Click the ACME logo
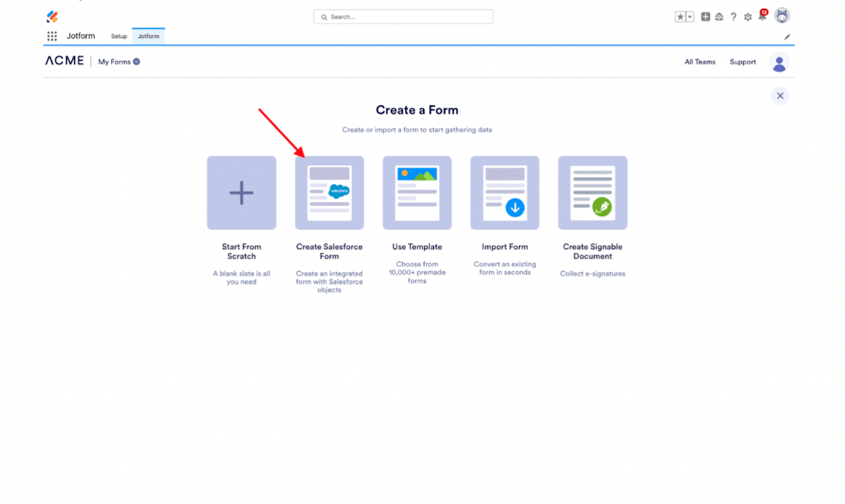 coord(64,61)
